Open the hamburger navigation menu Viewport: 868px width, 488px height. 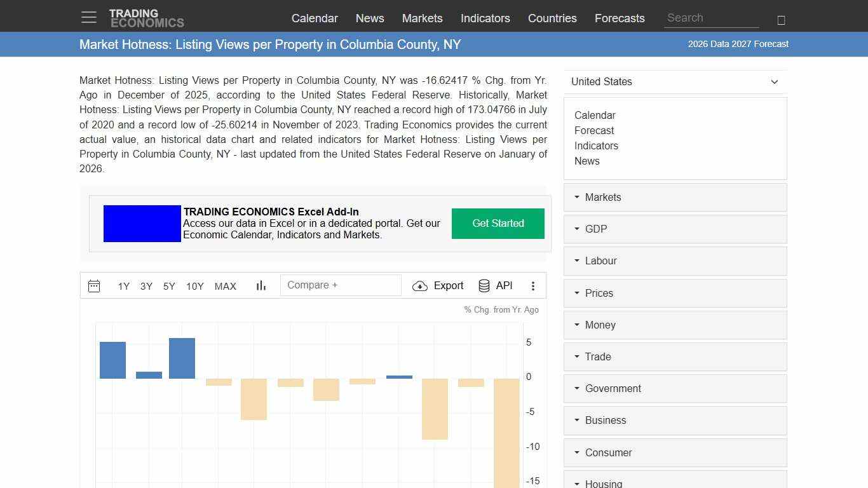coord(88,17)
